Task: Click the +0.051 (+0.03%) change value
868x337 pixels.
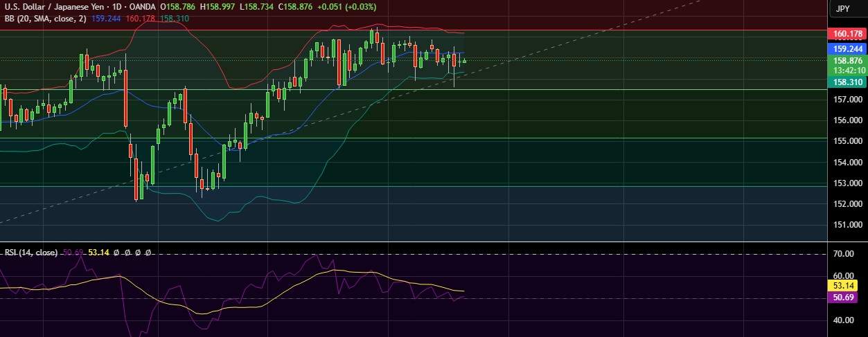Action: [348, 6]
